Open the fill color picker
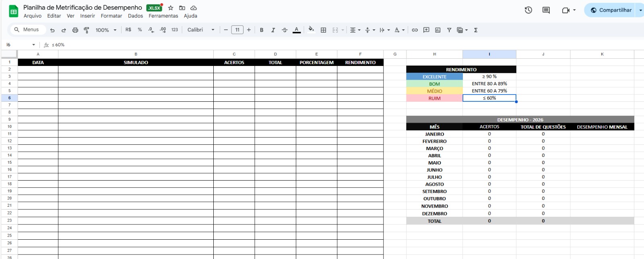The width and height of the screenshot is (644, 259). (x=311, y=29)
